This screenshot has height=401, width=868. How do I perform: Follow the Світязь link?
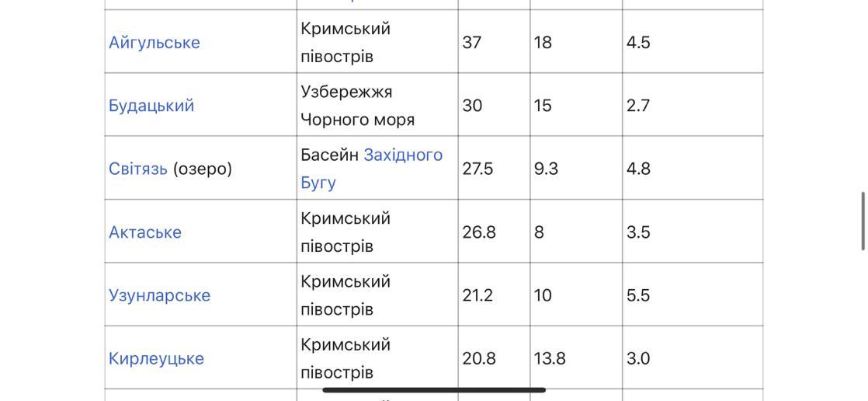coord(138,169)
